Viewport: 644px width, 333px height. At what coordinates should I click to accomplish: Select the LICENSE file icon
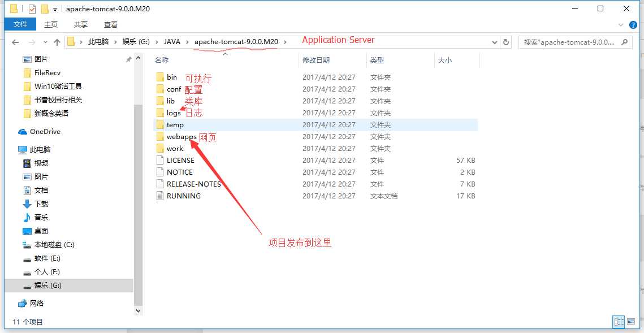pyautogui.click(x=160, y=161)
